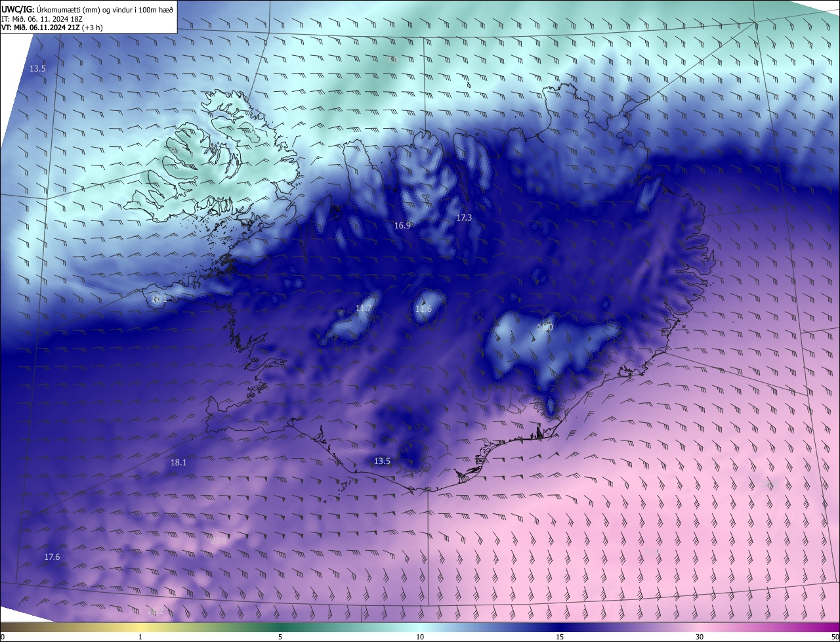This screenshot has width=840, height=642.
Task: Click the "1" tick on the color scale
Action: click(x=140, y=637)
